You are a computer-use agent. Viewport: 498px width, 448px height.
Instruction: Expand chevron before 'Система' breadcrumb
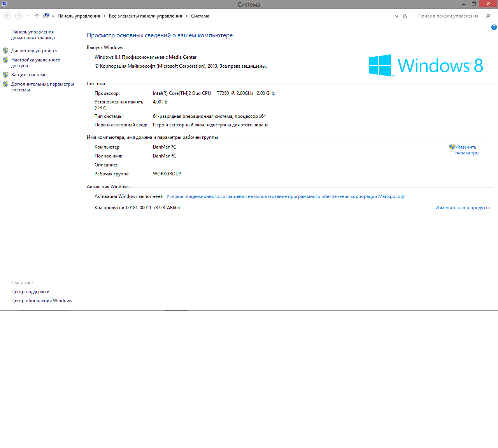pos(187,16)
